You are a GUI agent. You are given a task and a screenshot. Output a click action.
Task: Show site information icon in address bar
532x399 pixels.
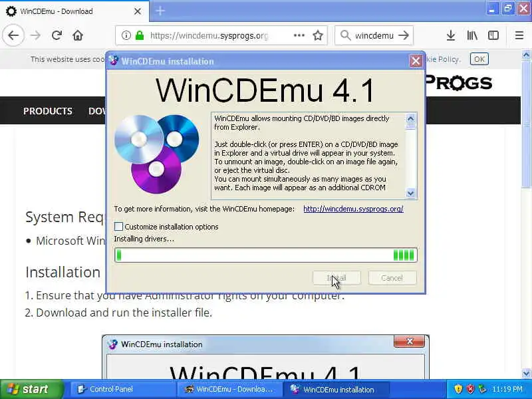coord(126,35)
